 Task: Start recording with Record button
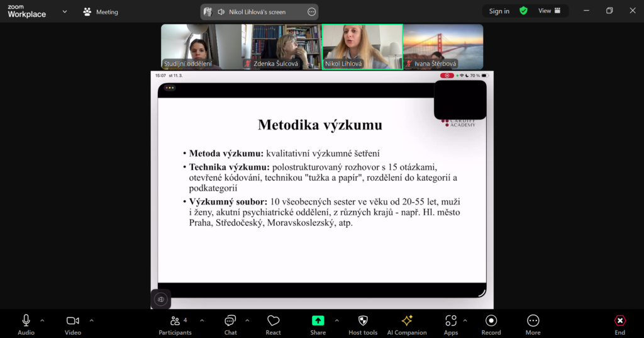tap(491, 324)
